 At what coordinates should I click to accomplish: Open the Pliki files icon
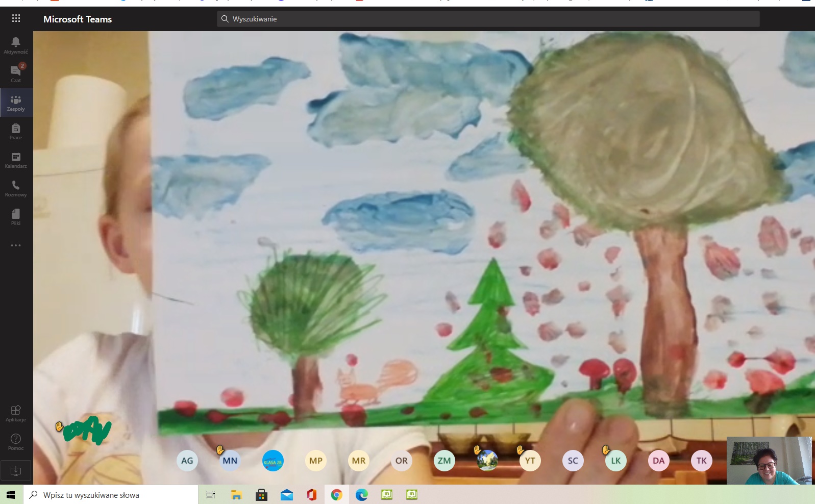coord(16,217)
